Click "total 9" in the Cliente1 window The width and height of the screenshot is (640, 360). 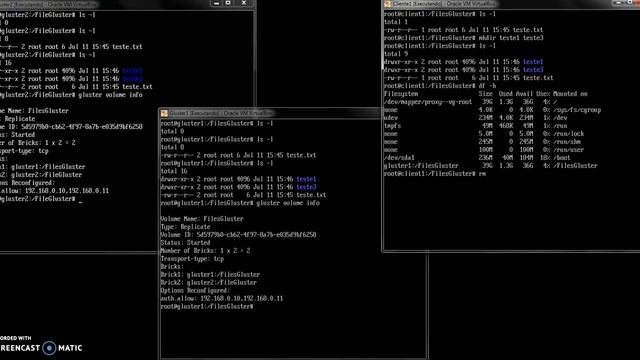point(396,54)
